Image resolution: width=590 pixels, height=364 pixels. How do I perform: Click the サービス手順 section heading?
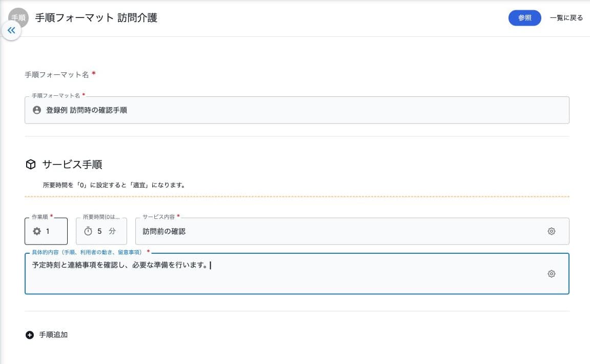72,165
